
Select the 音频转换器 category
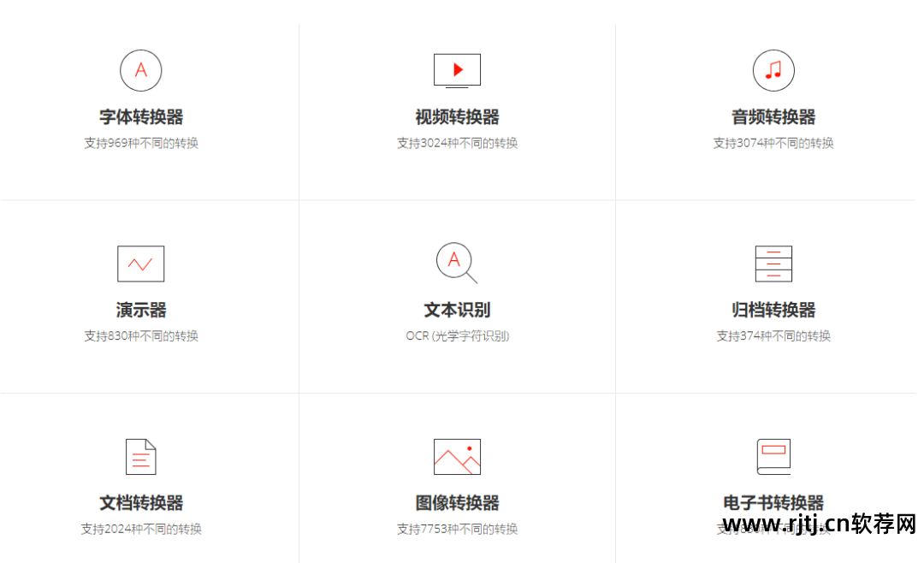[773, 117]
